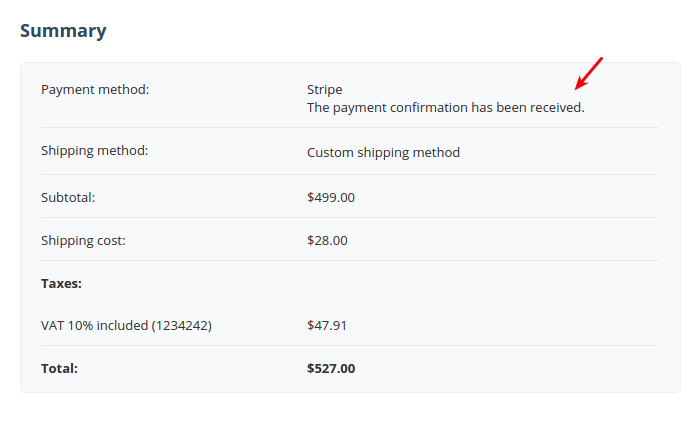
Task: Click the Summary heading
Action: point(63,31)
